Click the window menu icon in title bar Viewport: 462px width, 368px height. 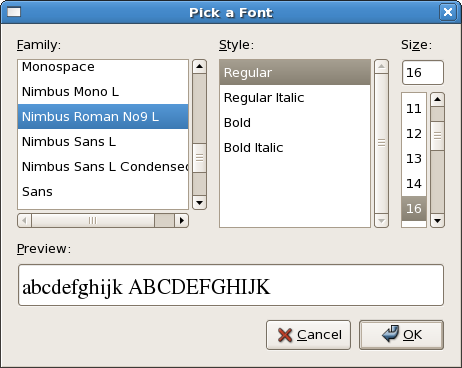[x=14, y=12]
